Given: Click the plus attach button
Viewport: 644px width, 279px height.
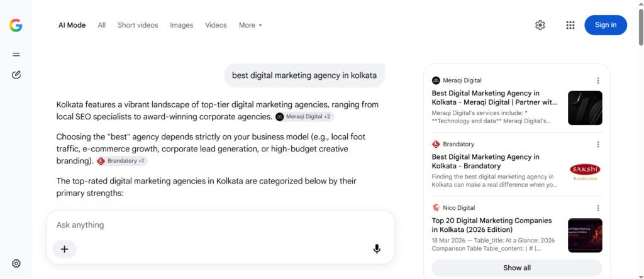Looking at the screenshot, I should pyautogui.click(x=65, y=249).
